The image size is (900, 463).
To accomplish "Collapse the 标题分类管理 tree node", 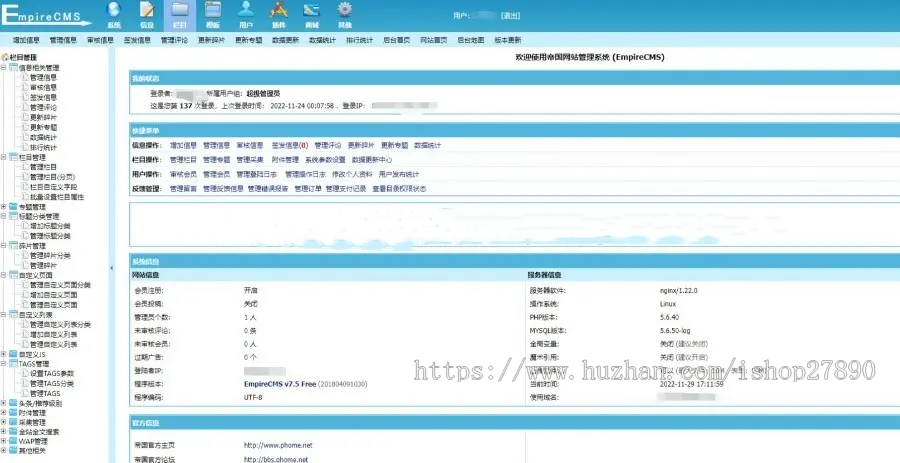I will point(4,217).
